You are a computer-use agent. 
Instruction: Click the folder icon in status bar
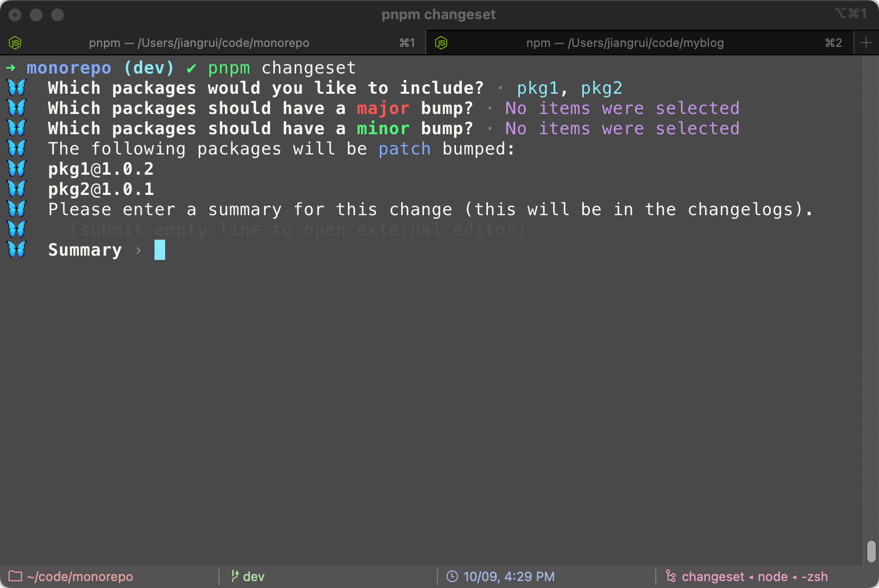(15, 576)
